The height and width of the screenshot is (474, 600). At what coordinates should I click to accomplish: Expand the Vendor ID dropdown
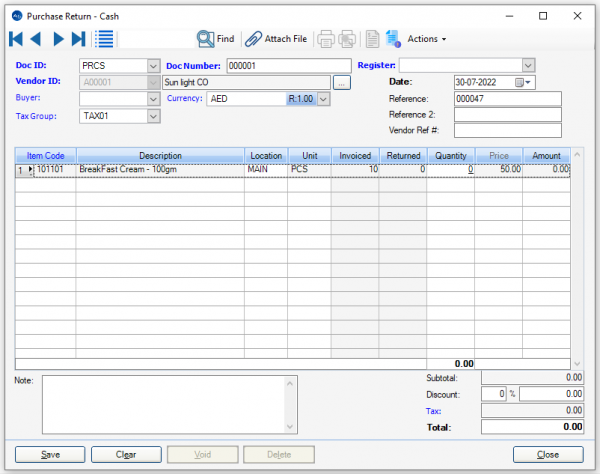tap(153, 82)
